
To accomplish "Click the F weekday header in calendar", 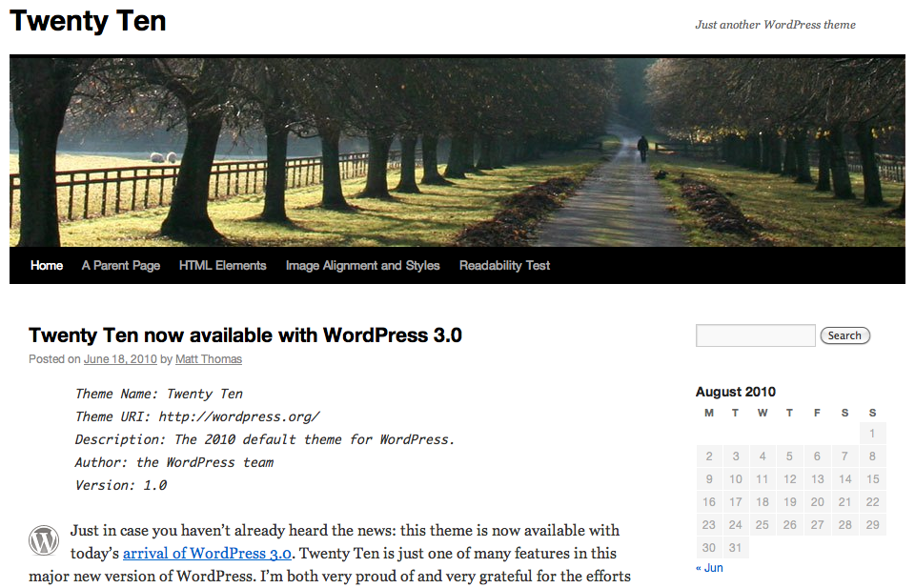I will pyautogui.click(x=817, y=413).
